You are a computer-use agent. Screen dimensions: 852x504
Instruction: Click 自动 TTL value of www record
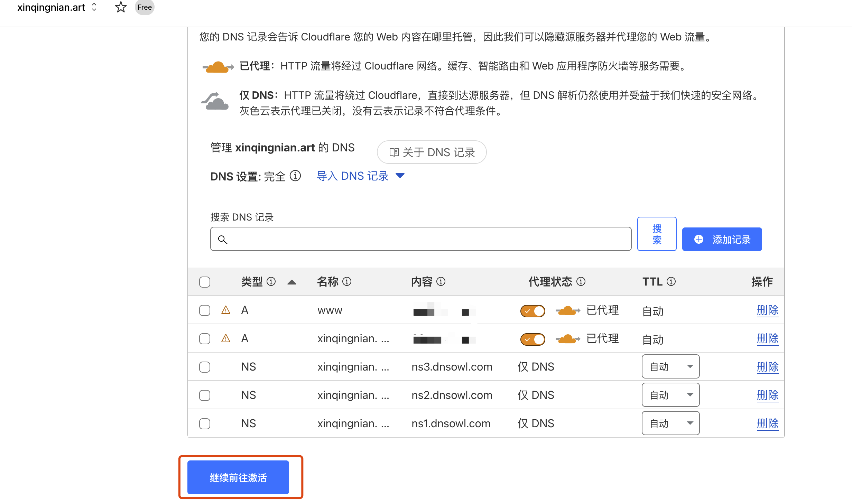click(x=653, y=311)
